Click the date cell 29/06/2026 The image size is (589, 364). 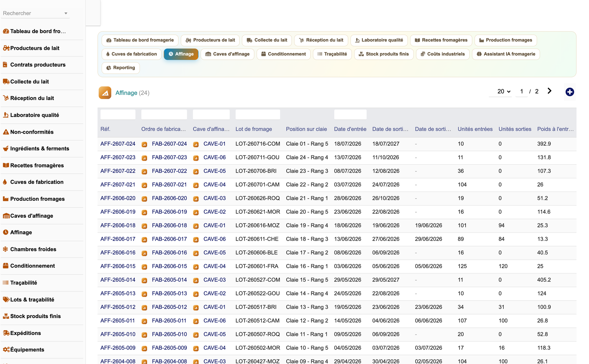(x=429, y=239)
